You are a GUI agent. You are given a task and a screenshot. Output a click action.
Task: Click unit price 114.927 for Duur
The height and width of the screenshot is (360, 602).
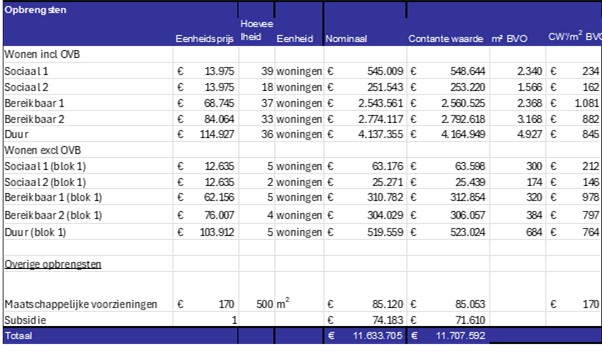coord(217,134)
